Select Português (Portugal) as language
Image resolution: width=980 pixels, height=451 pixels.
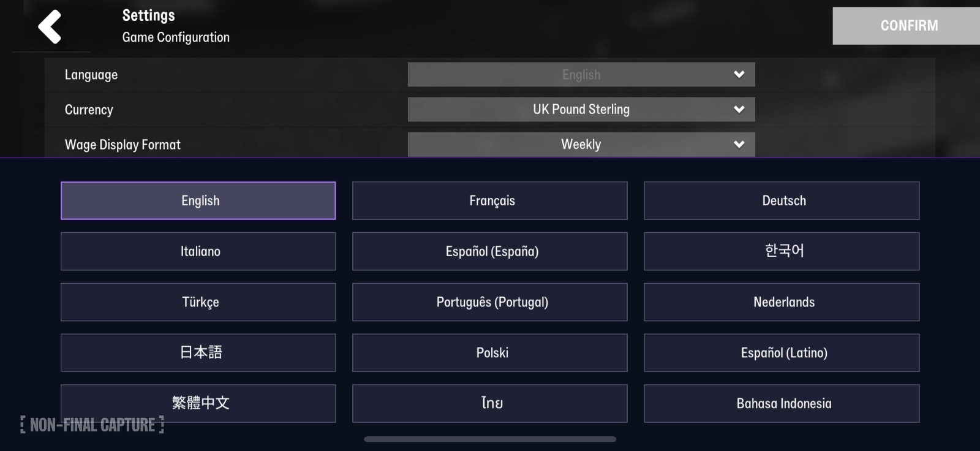pos(489,302)
